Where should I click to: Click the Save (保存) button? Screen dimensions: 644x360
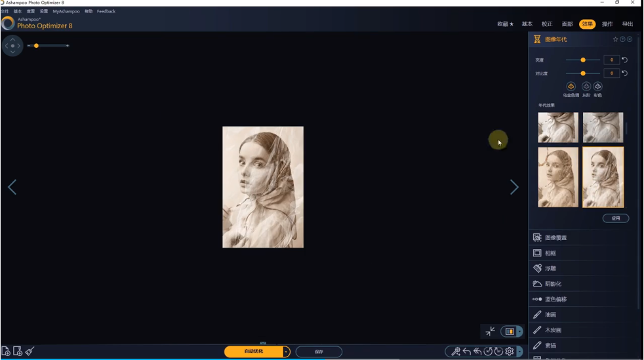coord(319,351)
